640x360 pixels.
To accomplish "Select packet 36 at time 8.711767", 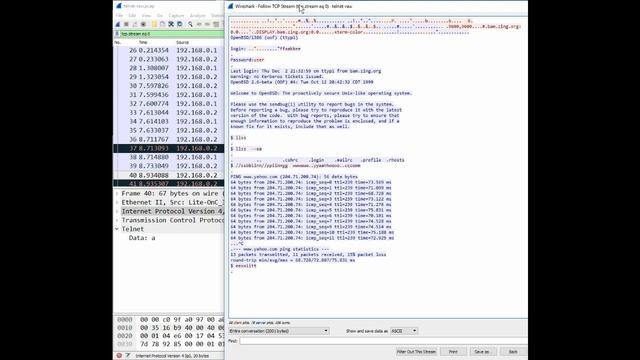I will (x=169, y=139).
